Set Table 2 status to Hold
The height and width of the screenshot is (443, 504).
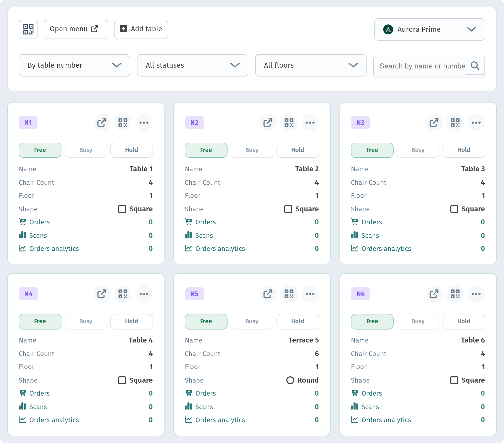298,150
